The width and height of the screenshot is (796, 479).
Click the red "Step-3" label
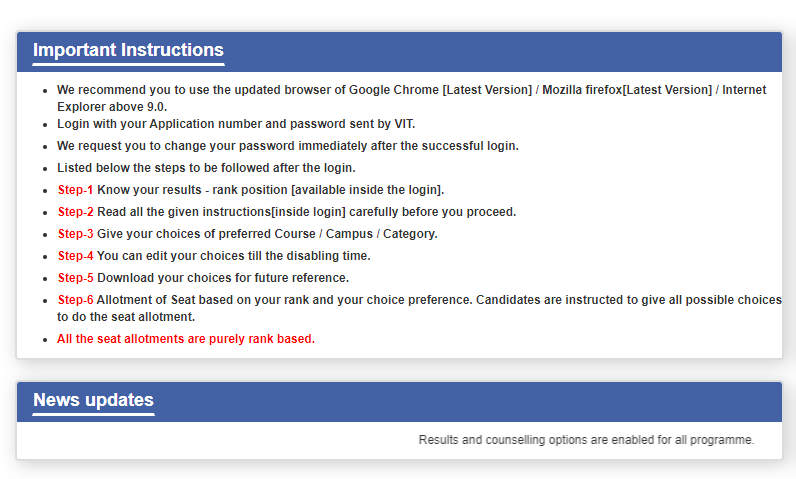[x=75, y=234]
